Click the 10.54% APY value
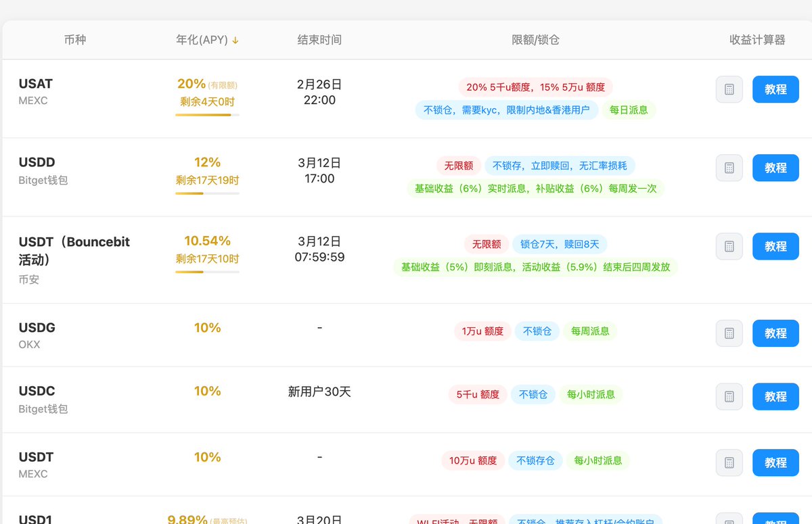 (207, 241)
